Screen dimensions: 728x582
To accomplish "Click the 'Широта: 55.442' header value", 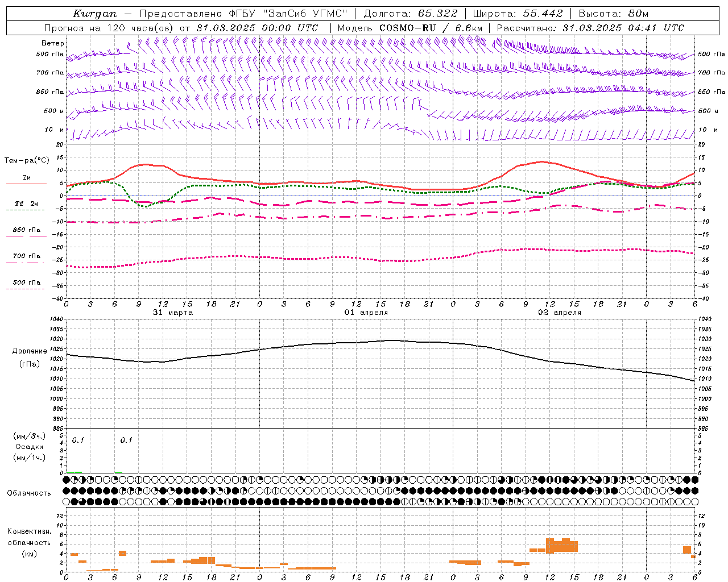I will [518, 14].
